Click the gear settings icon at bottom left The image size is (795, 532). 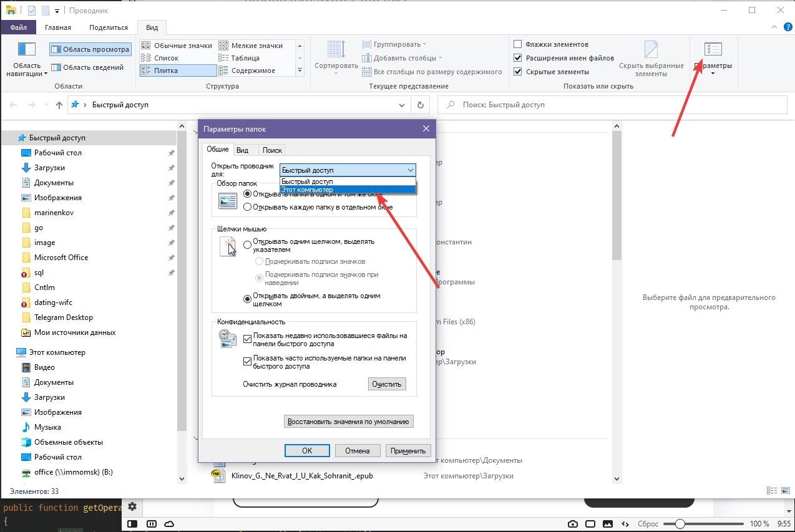click(132, 506)
